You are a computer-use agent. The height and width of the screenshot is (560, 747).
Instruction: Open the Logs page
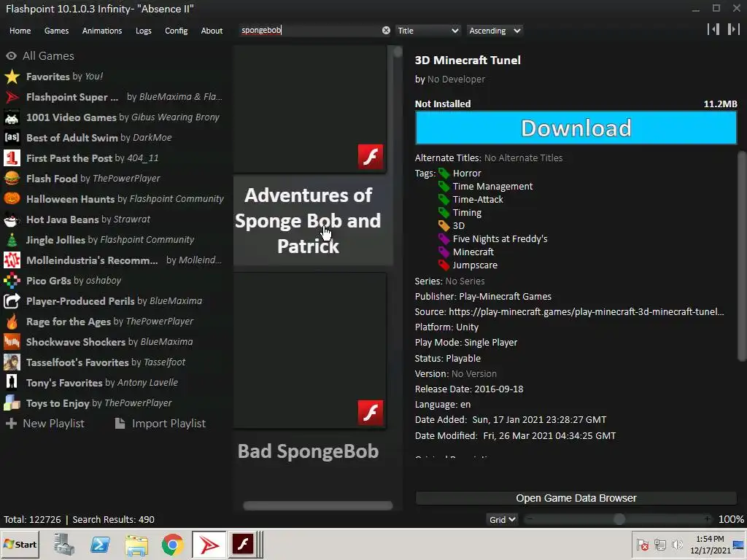(x=144, y=31)
